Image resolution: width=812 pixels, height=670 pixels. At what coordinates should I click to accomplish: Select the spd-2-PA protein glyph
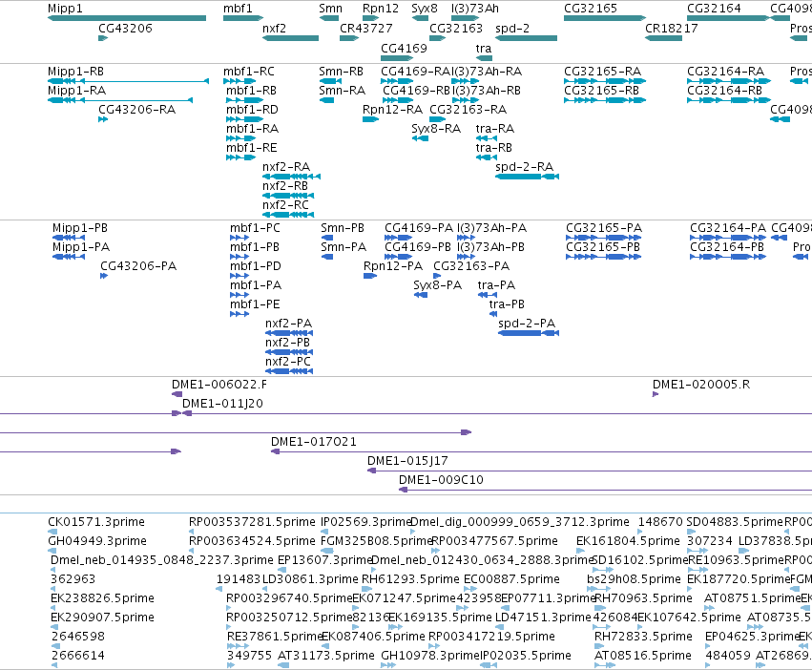pos(529,333)
